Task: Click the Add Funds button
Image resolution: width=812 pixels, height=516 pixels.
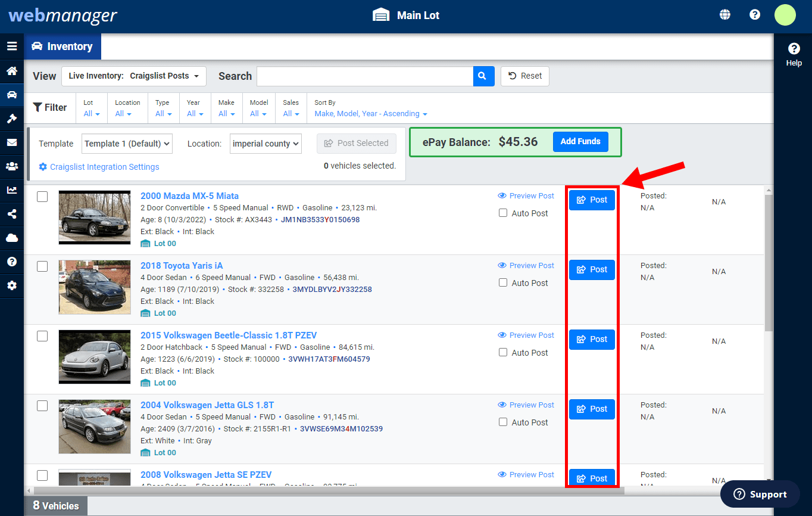Action: coord(580,141)
